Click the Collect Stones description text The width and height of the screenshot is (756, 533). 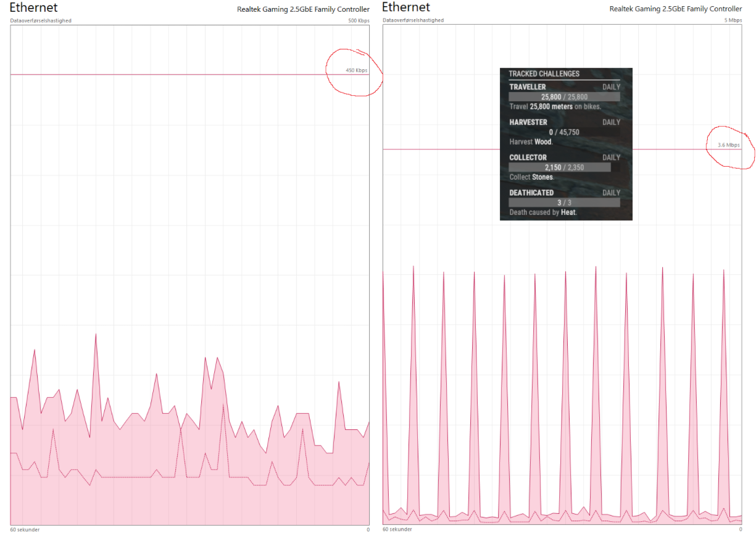click(x=531, y=177)
